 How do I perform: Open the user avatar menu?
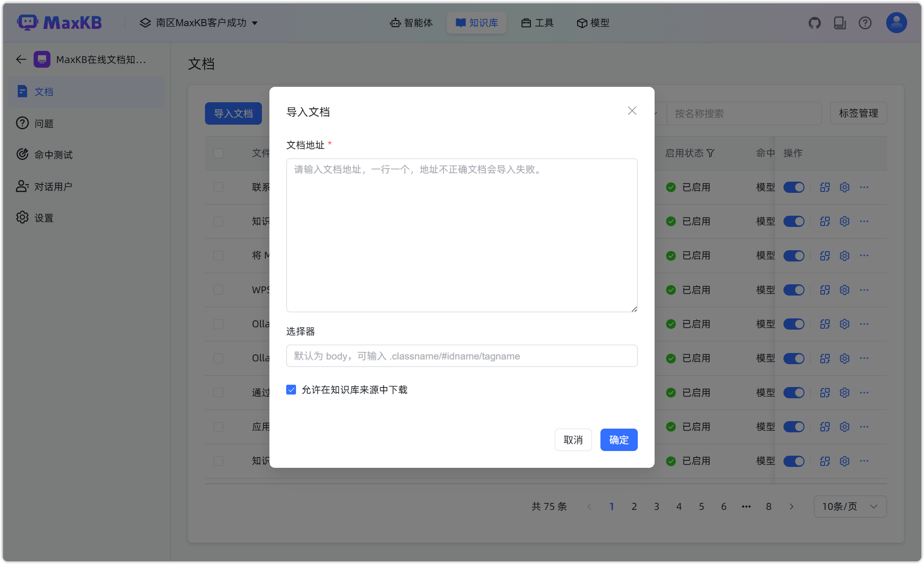[896, 22]
